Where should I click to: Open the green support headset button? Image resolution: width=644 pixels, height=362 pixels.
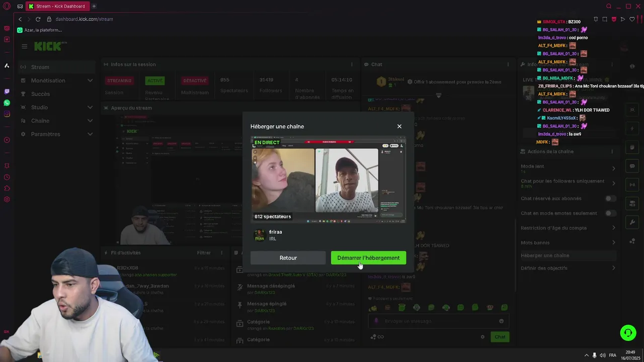628,333
